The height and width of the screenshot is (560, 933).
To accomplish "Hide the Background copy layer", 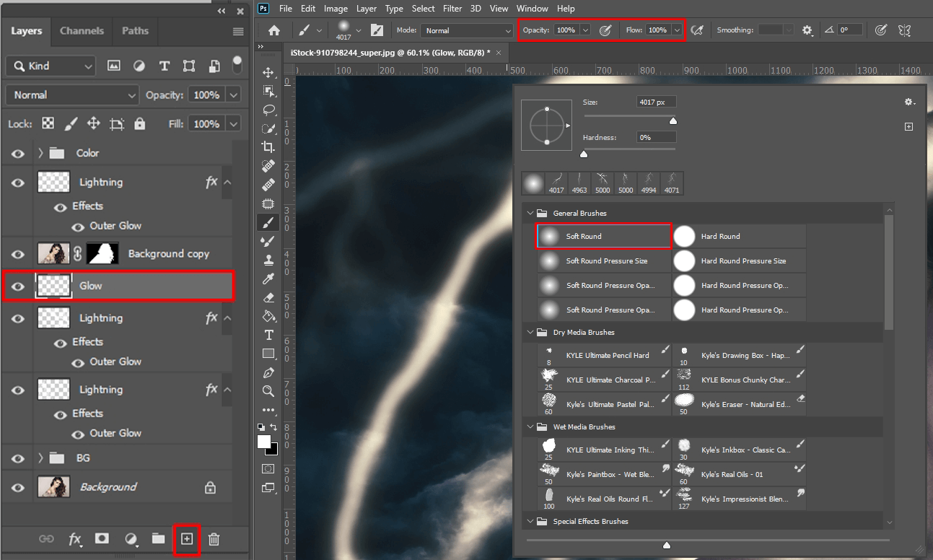I will click(18, 254).
